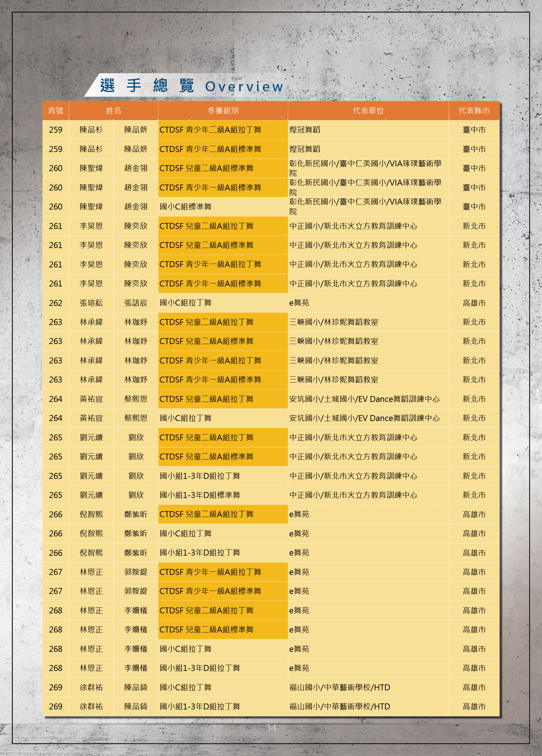Click 煌冠舞蹈 in the 青少年二級A組拉丁舞 row
This screenshot has width=542, height=756.
point(304,130)
